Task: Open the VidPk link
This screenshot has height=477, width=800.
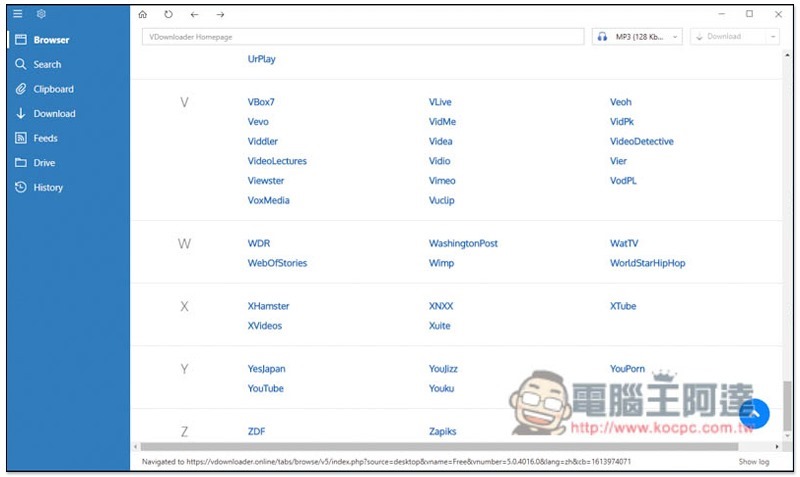Action: 621,121
